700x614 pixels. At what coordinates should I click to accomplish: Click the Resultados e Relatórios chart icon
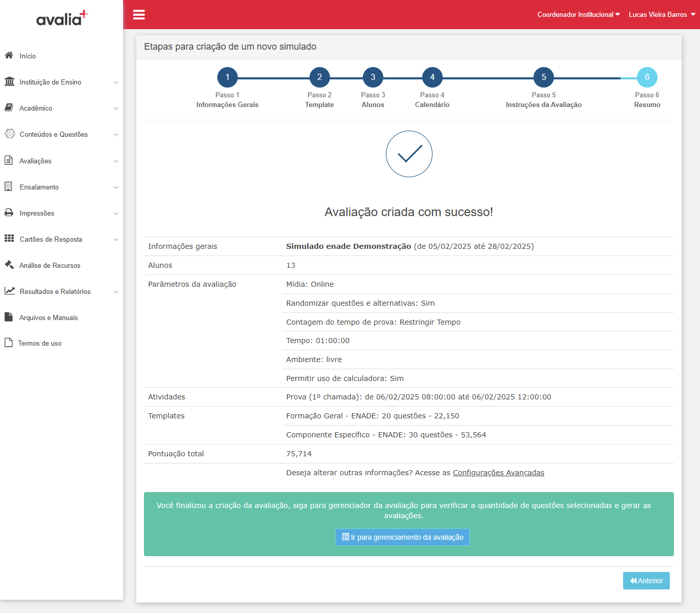[x=9, y=291]
